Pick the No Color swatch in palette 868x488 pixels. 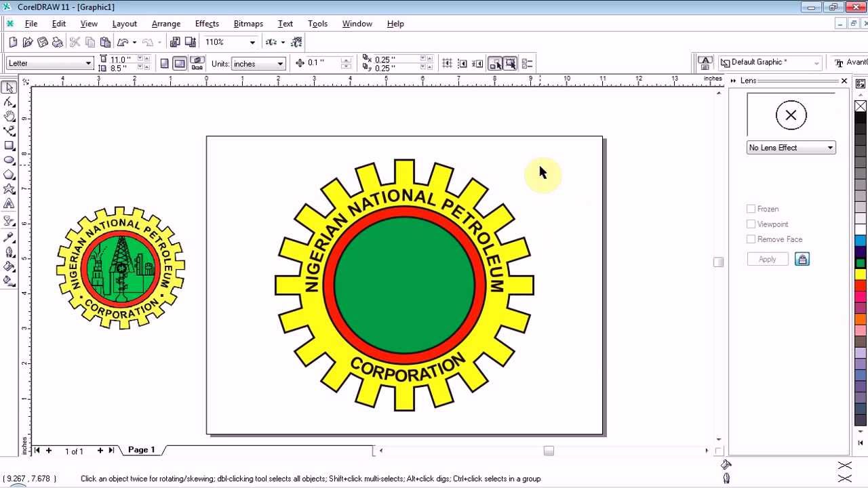point(861,106)
